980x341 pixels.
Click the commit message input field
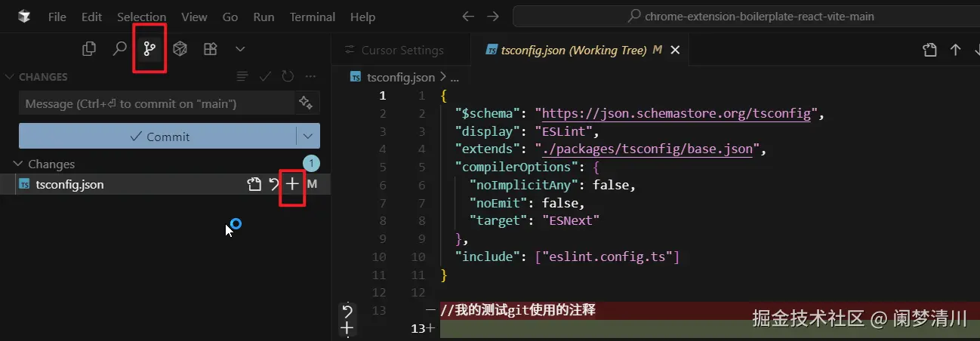(156, 103)
